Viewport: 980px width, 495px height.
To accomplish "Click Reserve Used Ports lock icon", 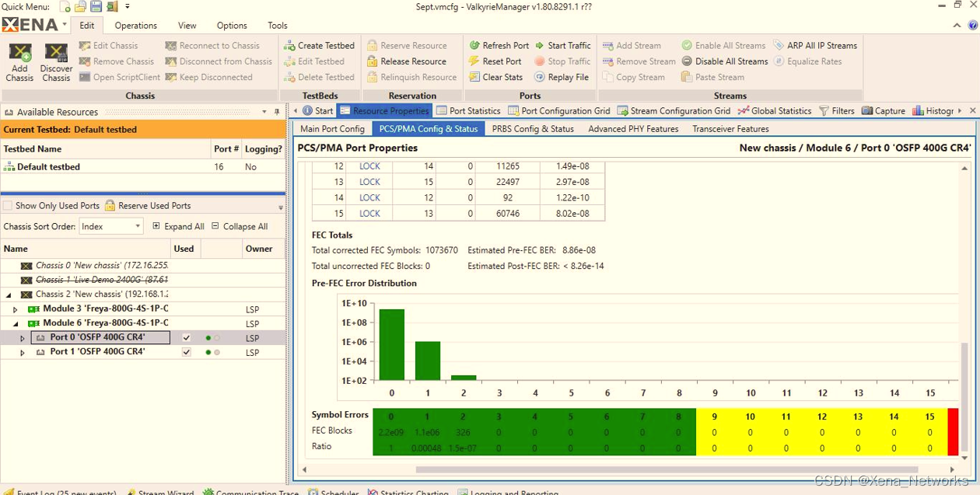I will (110, 206).
